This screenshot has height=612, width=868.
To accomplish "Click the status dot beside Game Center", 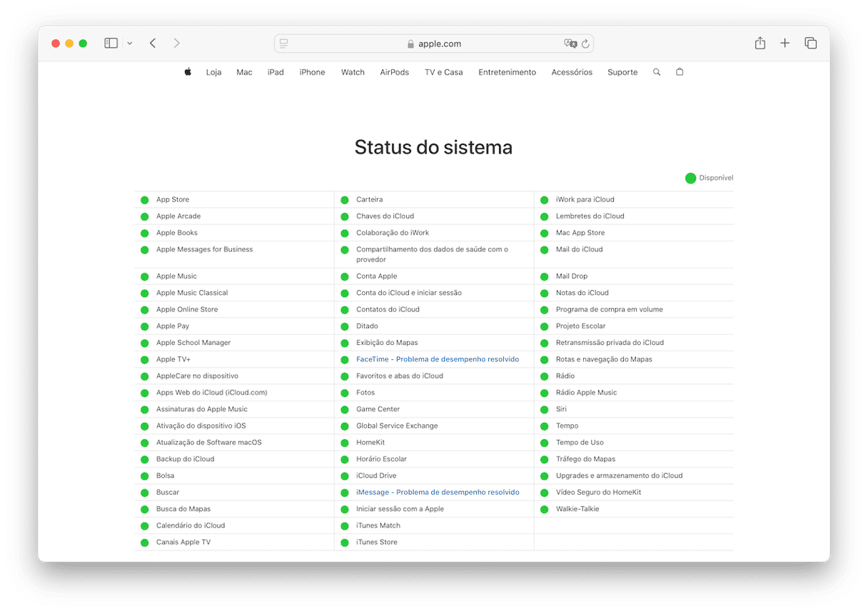I will pyautogui.click(x=344, y=409).
